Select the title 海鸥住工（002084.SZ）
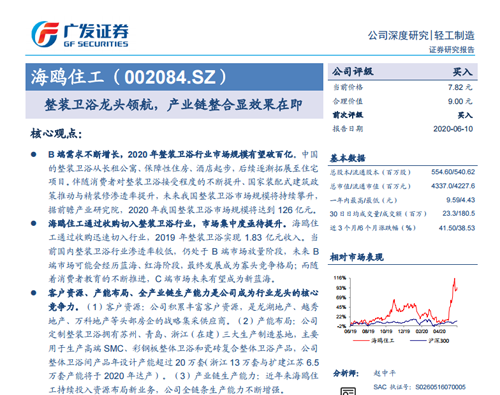This screenshot has width=500, height=395. pos(129,77)
